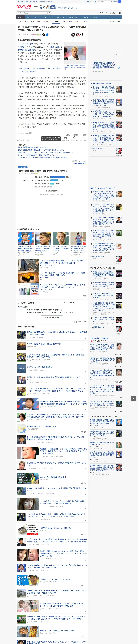Open 購入履歴
The width and height of the screenshot is (138, 644).
(x=112, y=13)
